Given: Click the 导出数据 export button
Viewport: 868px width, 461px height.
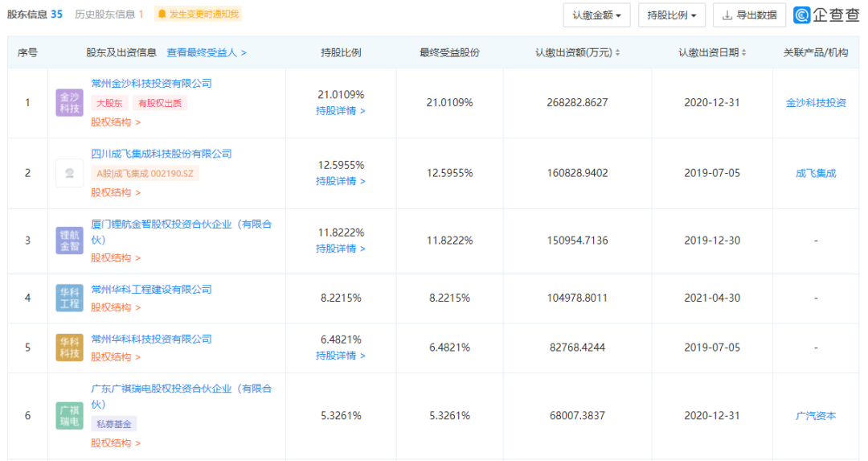Looking at the screenshot, I should 750,15.
